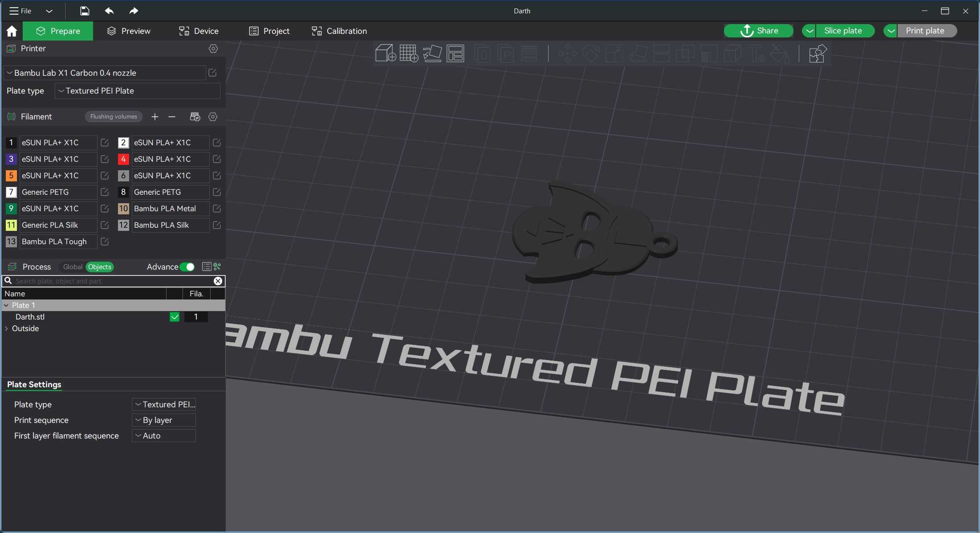Click the compare presets icon
Image resolution: width=980 pixels, height=533 pixels.
point(217,266)
